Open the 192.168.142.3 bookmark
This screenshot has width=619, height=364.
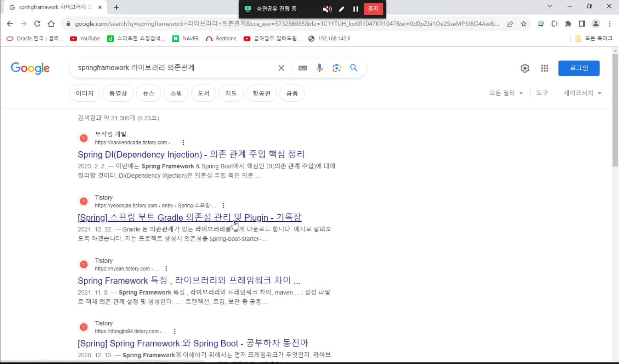(x=329, y=38)
